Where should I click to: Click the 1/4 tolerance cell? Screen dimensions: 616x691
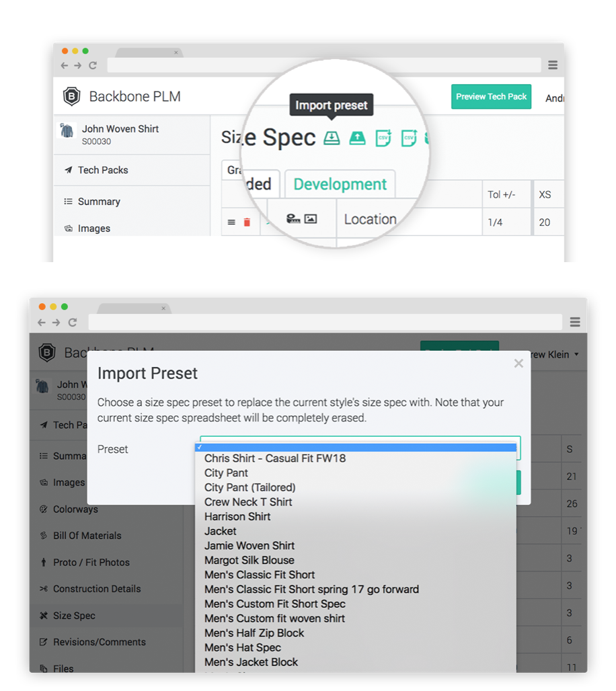click(x=506, y=222)
